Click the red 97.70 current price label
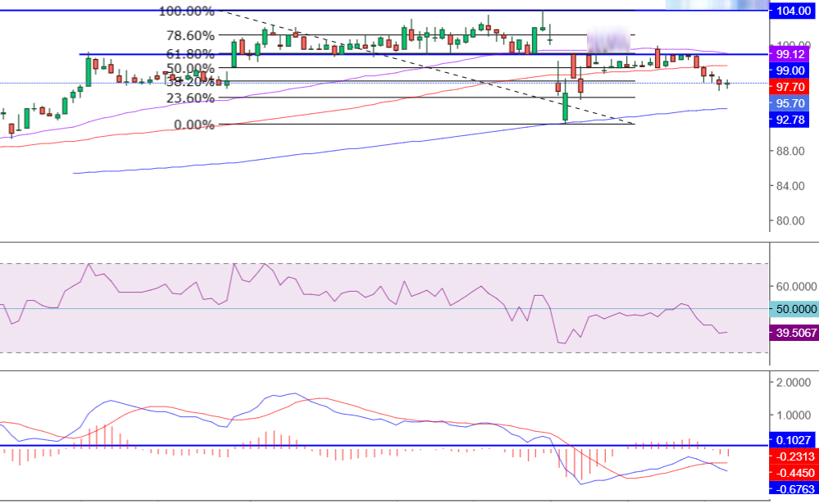This screenshot has width=819, height=504. tap(789, 87)
